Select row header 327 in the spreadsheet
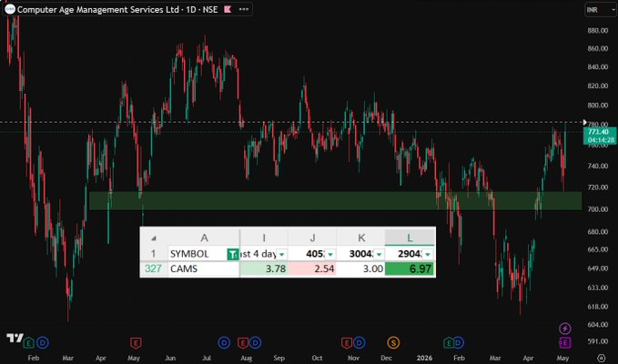Image resolution: width=618 pixels, height=364 pixels. pos(154,268)
